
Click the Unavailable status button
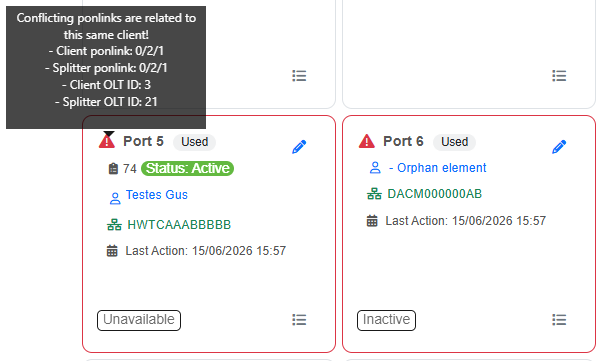pos(139,320)
